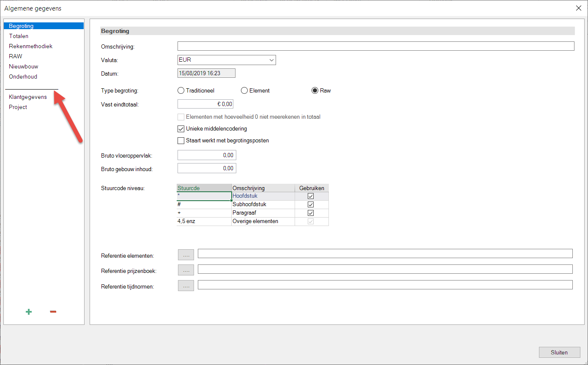588x365 pixels.
Task: Enable Staart werkt met begrotingsposten checkbox
Action: [181, 140]
